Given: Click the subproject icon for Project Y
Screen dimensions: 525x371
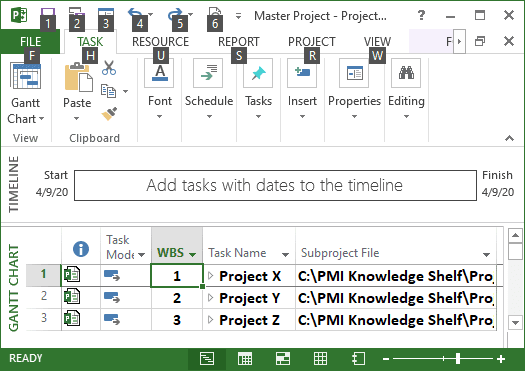Looking at the screenshot, I should pyautogui.click(x=72, y=297).
